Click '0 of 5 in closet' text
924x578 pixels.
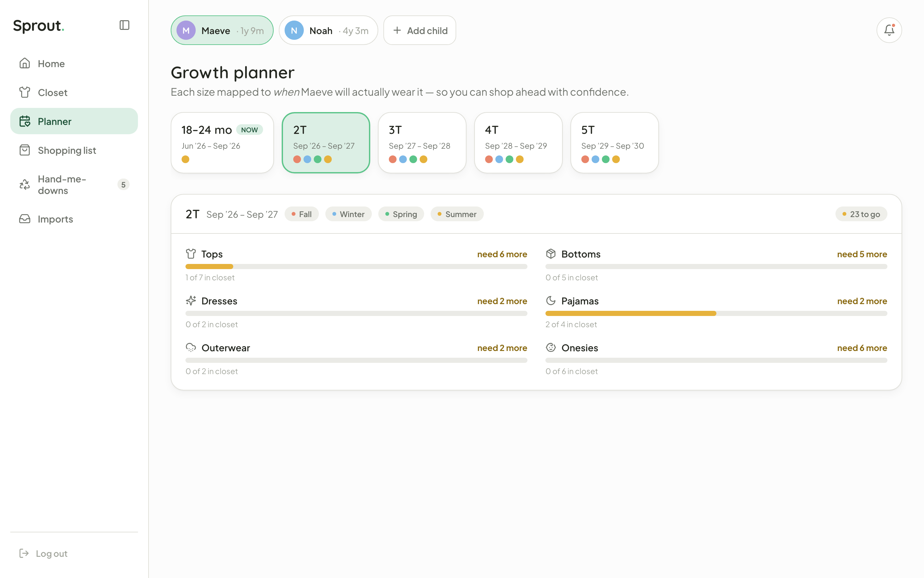click(x=572, y=277)
